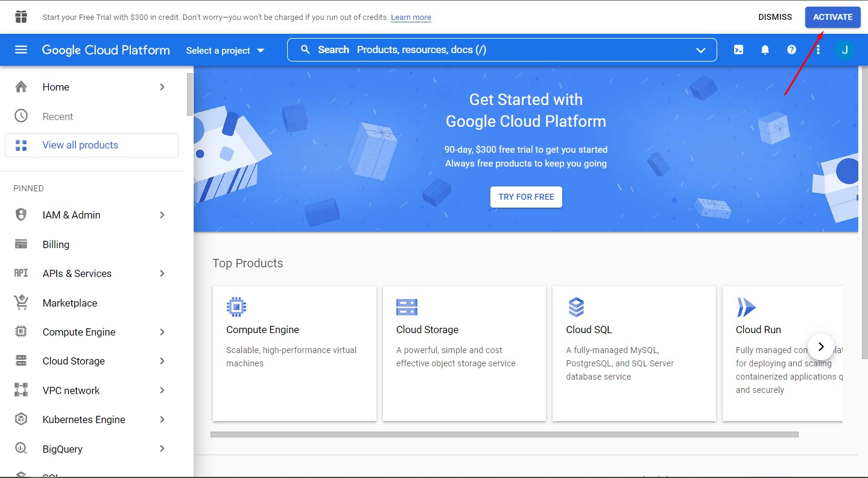Expand the search bar dropdown arrow
Viewport: 868px width, 478px height.
pyautogui.click(x=701, y=50)
